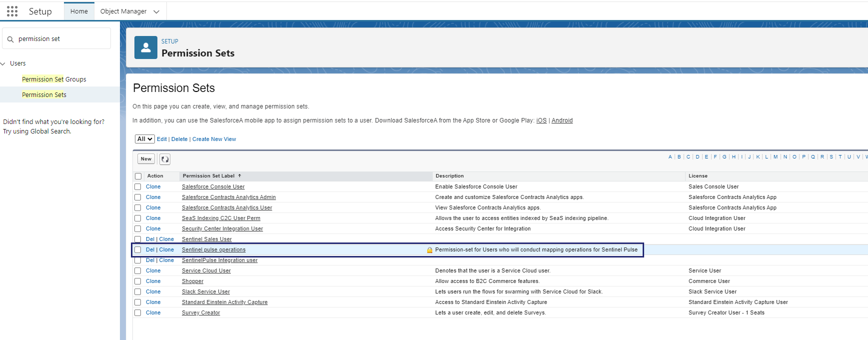Image resolution: width=868 pixels, height=340 pixels.
Task: Click 'Allow access to B2C Commerce features.' description
Action: pyautogui.click(x=487, y=281)
